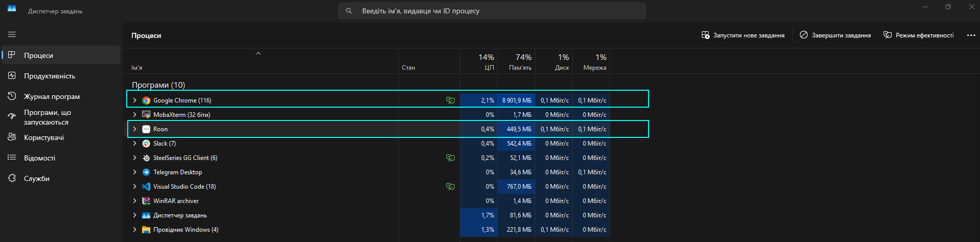Select the Telegram Desktop row name

(178, 172)
